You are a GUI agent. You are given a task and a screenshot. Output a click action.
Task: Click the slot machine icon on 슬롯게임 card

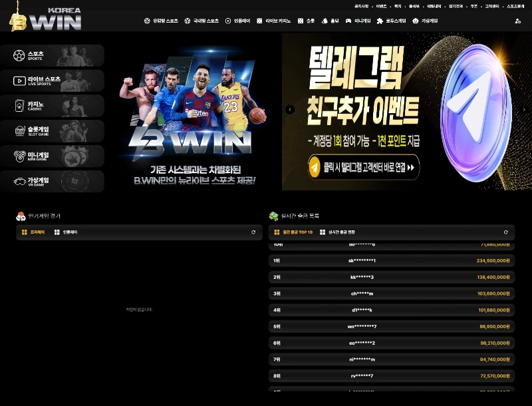(x=20, y=131)
